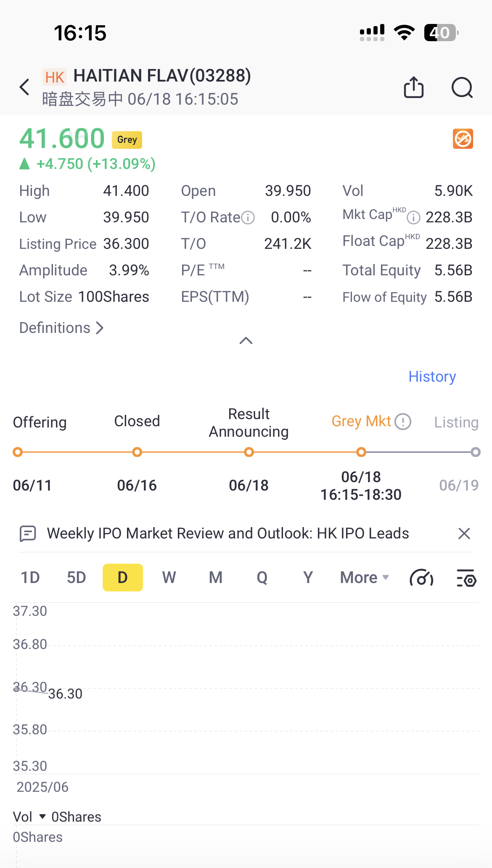Open the More timeframe dropdown
Screen dimensions: 492x868
click(364, 578)
